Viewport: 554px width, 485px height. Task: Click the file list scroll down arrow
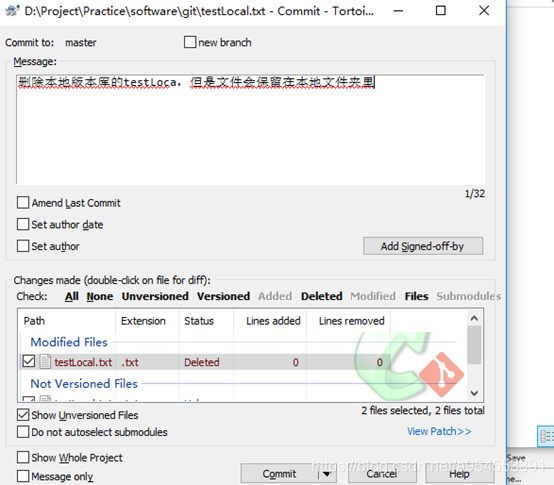pos(474,393)
